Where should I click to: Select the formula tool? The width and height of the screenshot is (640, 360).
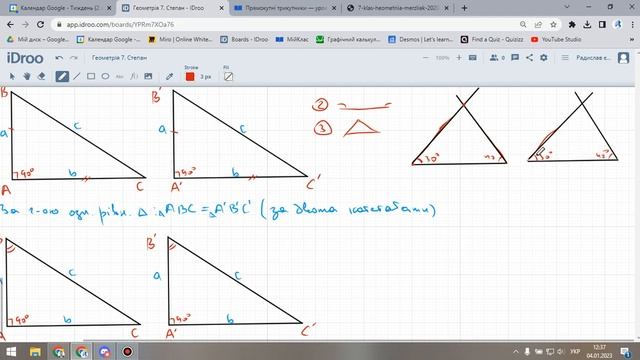click(134, 76)
